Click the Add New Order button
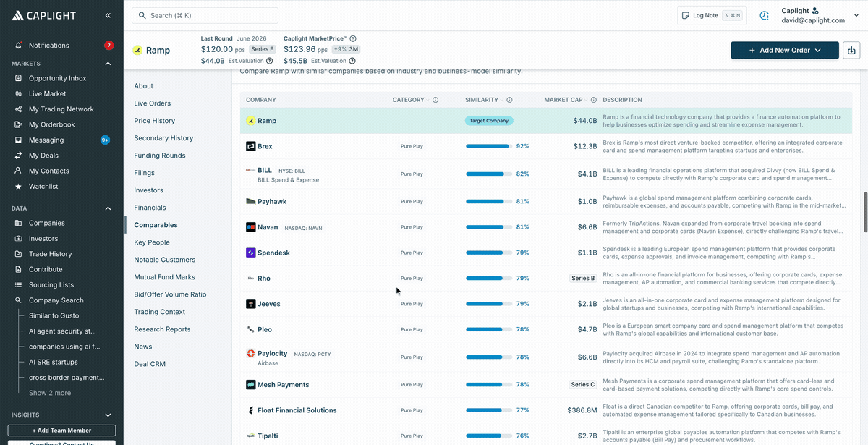The image size is (868, 445). (785, 50)
